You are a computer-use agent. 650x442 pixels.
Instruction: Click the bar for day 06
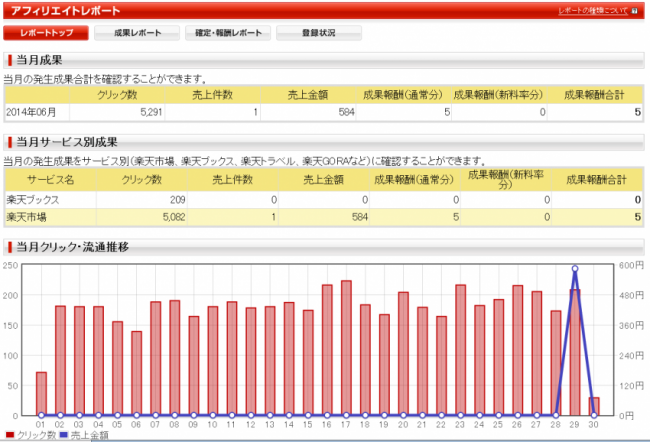coord(136,373)
